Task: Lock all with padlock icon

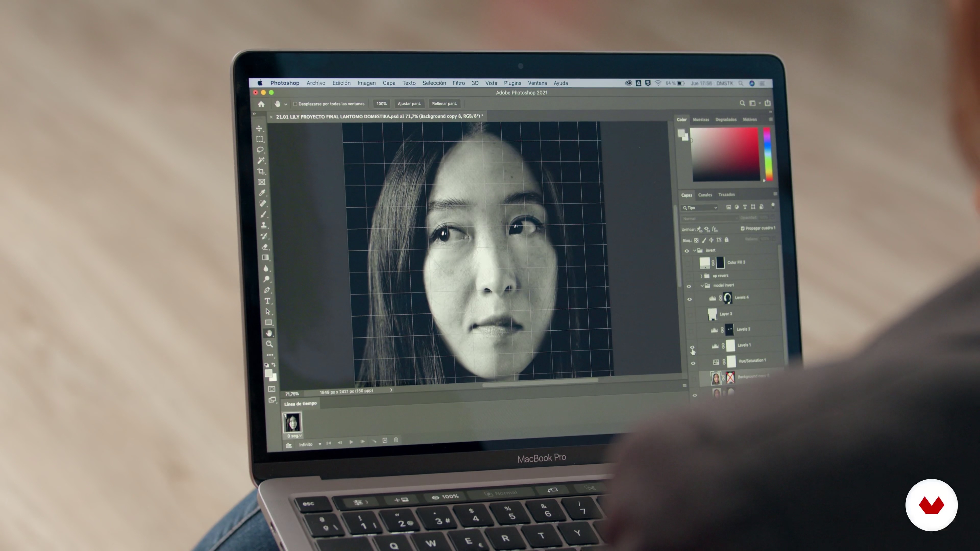Action: [726, 240]
